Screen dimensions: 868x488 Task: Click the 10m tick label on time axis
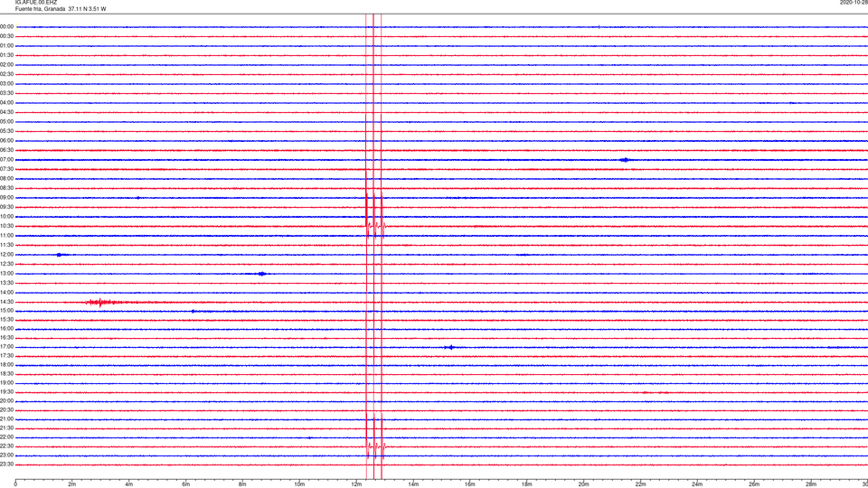click(x=299, y=484)
